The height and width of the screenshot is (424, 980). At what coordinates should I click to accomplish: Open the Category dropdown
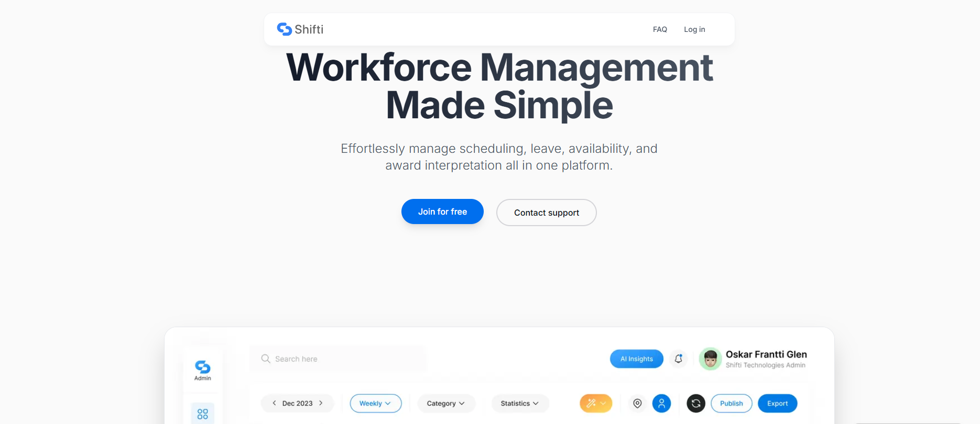(446, 403)
